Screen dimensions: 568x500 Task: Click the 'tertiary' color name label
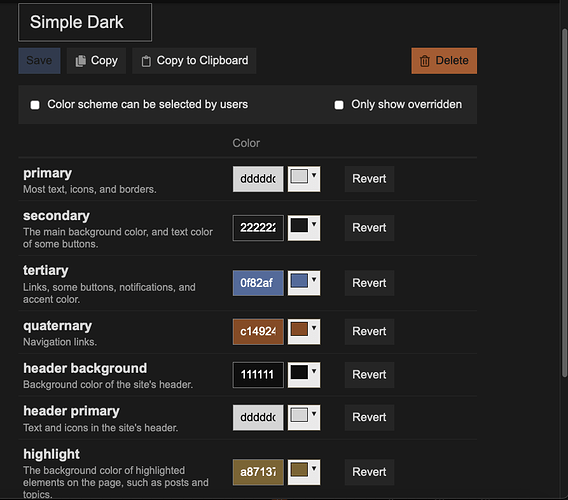click(x=46, y=271)
